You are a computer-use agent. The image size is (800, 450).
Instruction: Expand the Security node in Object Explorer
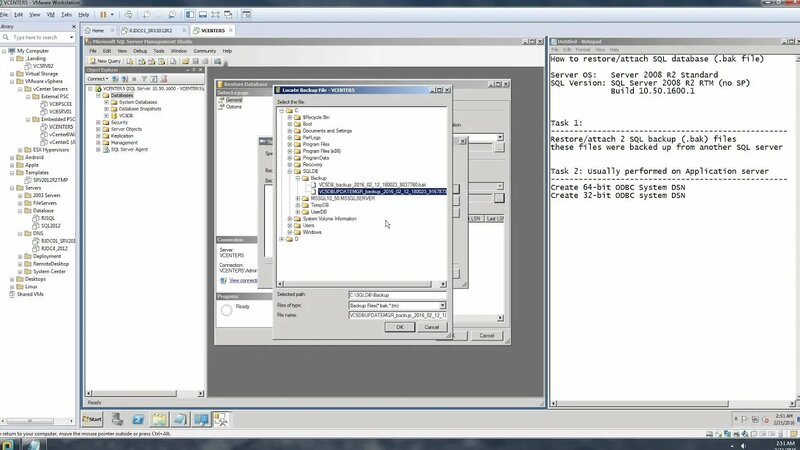pyautogui.click(x=98, y=122)
